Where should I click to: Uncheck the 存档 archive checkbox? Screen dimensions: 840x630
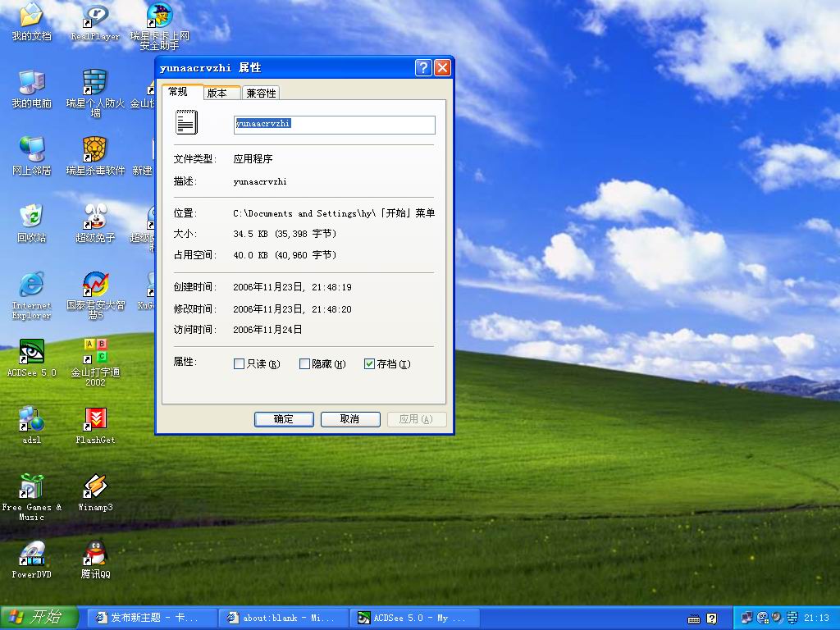pos(369,363)
